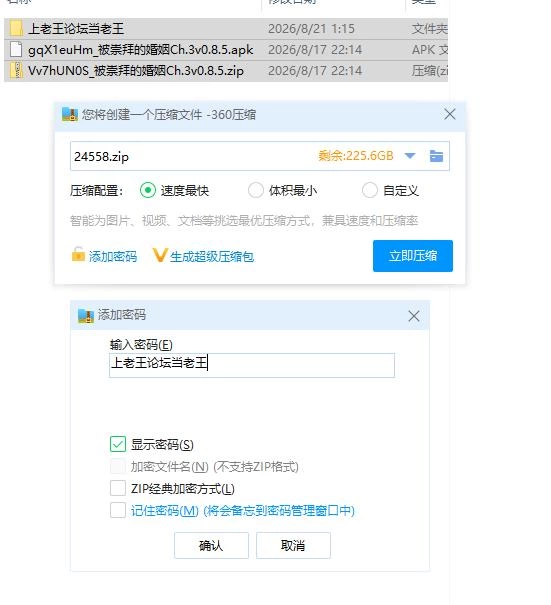551x605 pixels.
Task: Select Vv7hUN0S_被崇拜的婚姻Ch.3v0.8.5.zip file name
Action: [x=136, y=71]
